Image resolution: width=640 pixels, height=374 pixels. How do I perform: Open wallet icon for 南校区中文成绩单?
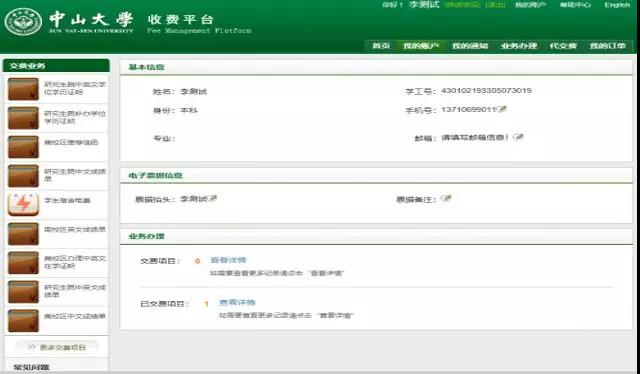point(23,321)
